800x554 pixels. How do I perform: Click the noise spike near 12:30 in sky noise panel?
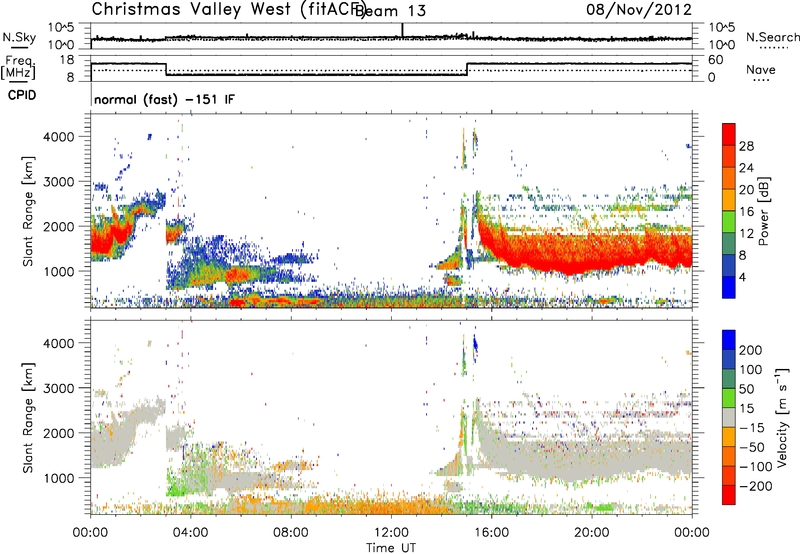pos(402,30)
